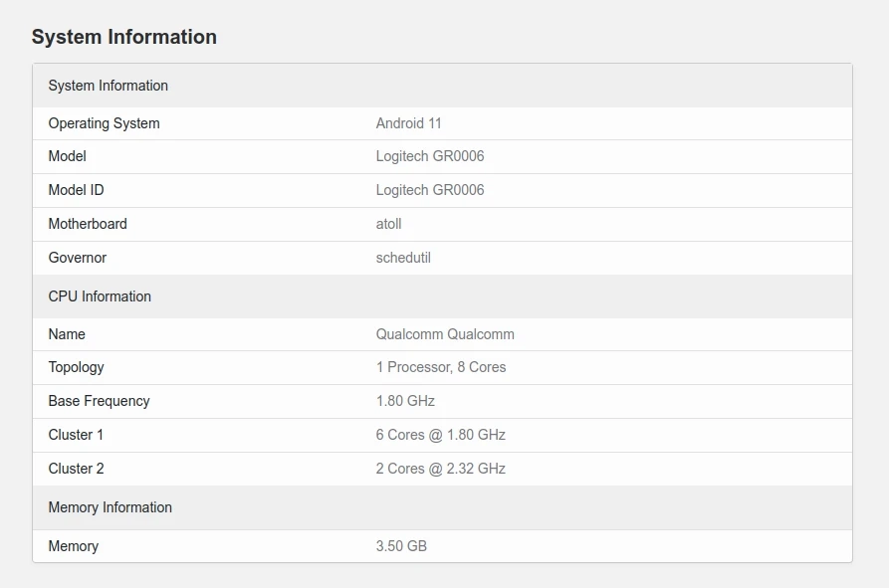Select the 6 Cores @ 1.80 GHz value
Image resolution: width=889 pixels, height=588 pixels.
point(440,435)
